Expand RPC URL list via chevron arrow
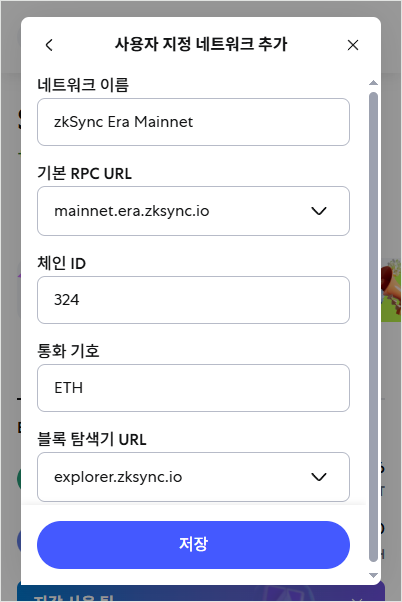The width and height of the screenshot is (402, 602). tap(319, 211)
